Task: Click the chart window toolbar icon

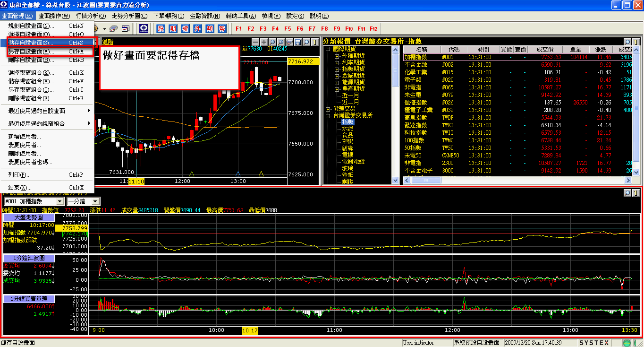Action: (x=126, y=29)
